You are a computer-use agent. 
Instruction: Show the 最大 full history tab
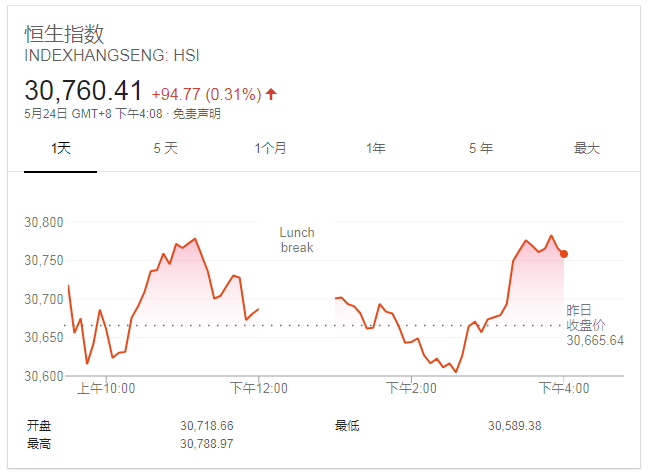[x=587, y=148]
